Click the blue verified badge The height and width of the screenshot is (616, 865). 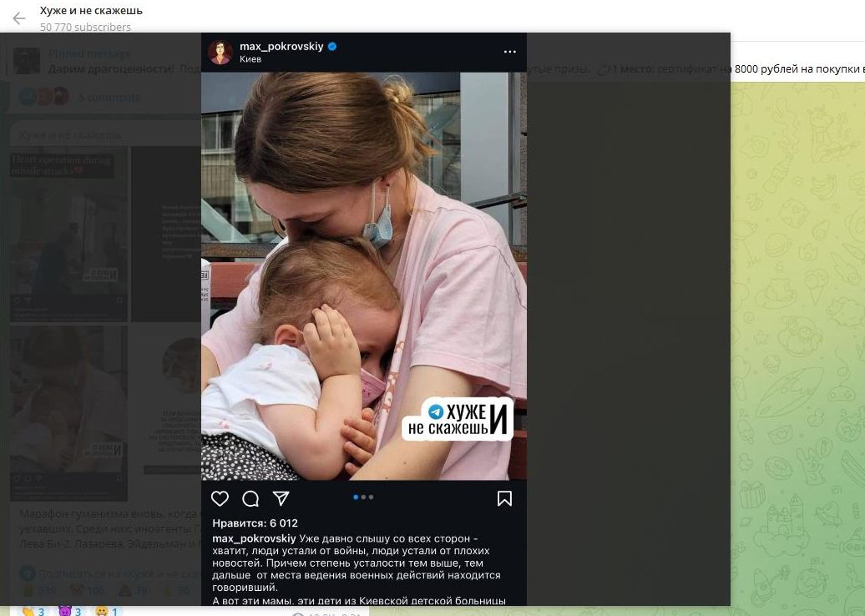click(x=332, y=46)
